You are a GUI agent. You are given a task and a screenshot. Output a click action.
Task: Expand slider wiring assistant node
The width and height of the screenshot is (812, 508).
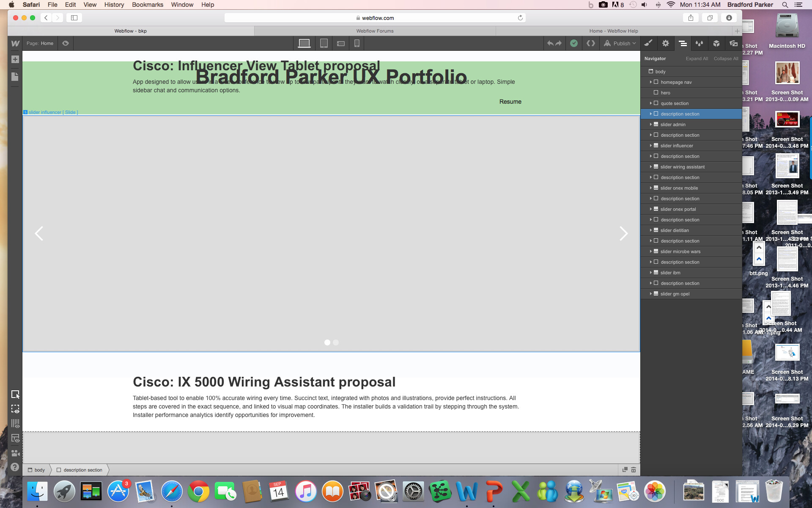click(x=651, y=167)
